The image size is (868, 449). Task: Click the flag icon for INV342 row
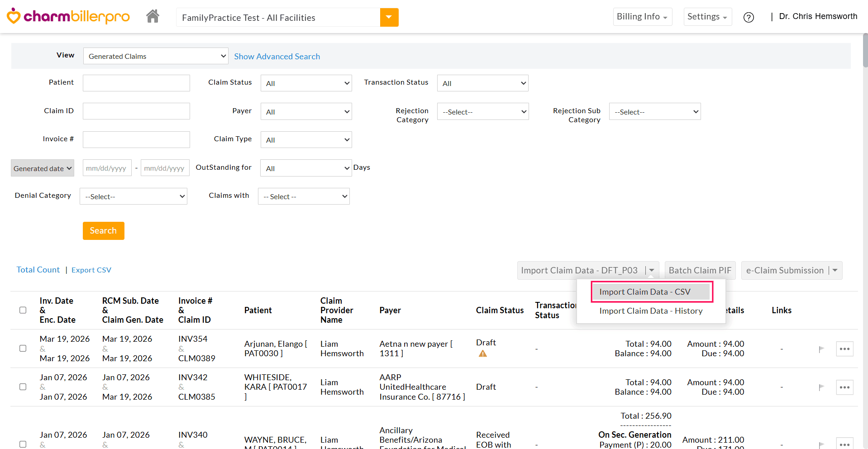coord(821,387)
